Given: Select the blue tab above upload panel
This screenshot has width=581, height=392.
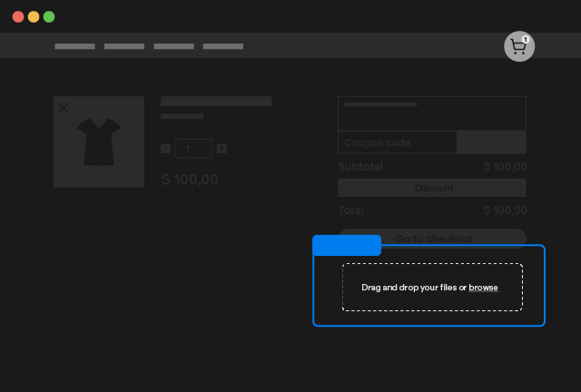Looking at the screenshot, I should tap(346, 245).
